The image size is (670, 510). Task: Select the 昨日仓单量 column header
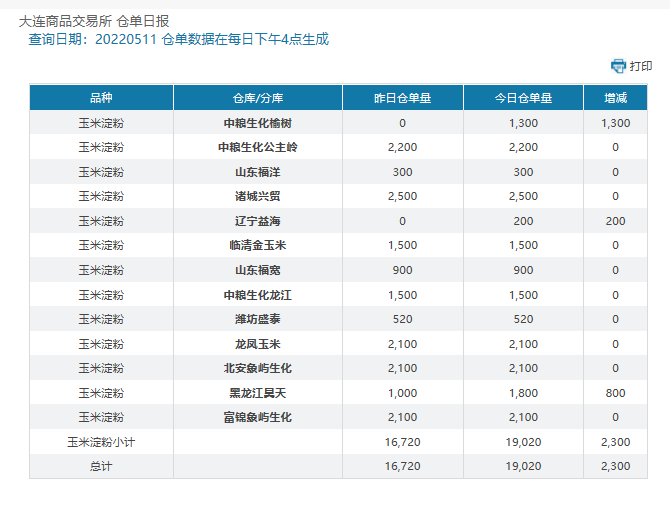402,98
